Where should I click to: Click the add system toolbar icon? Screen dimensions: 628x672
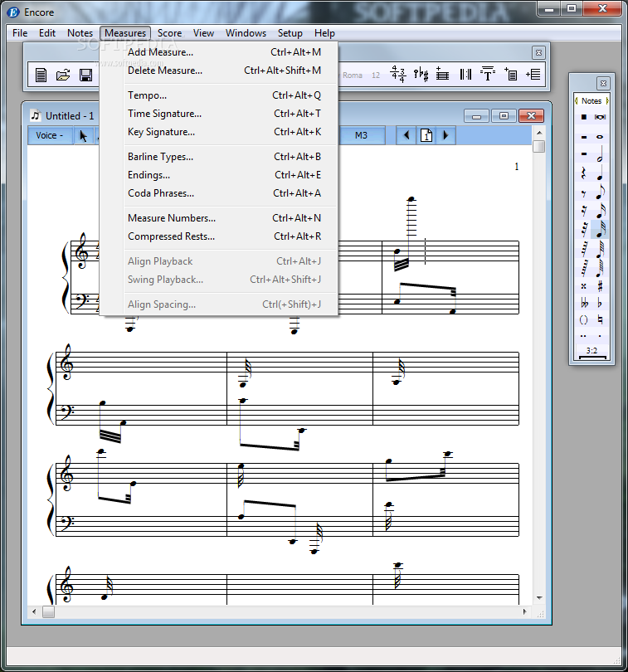[x=533, y=75]
